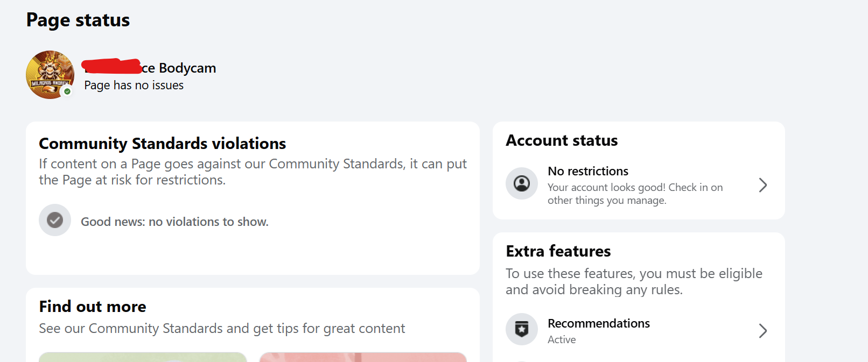Click the Recommendations star badge icon

521,329
